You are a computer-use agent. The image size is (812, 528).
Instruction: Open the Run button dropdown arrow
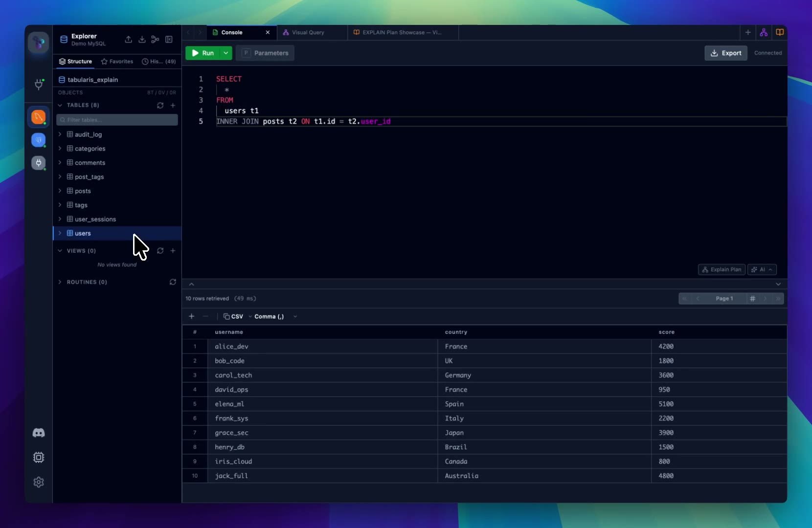point(226,53)
